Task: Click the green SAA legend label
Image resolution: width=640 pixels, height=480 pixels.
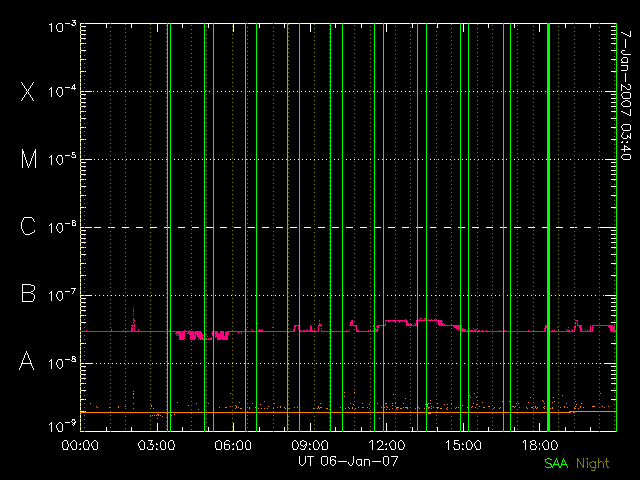Action: tap(556, 463)
